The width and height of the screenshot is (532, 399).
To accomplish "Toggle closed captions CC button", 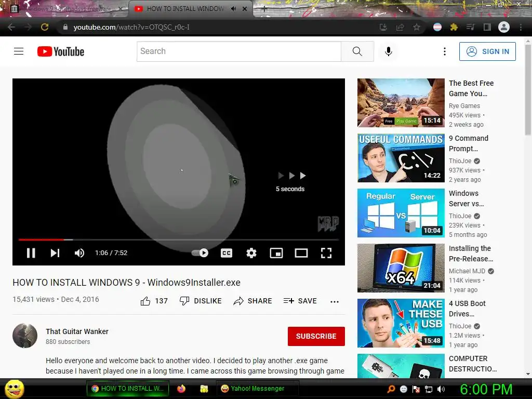I will 227,253.
